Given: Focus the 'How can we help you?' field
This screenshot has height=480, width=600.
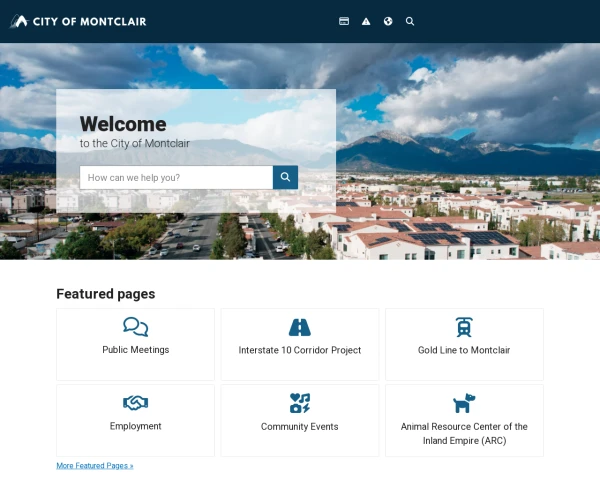Looking at the screenshot, I should [176, 177].
